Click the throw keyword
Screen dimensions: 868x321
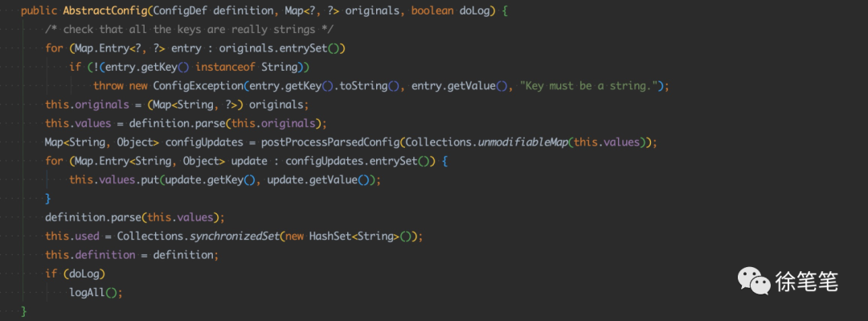(x=108, y=86)
